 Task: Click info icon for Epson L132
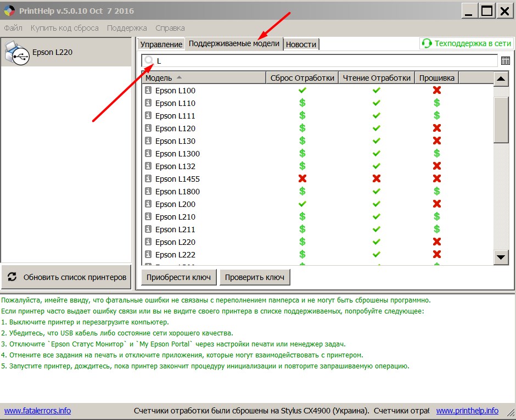(148, 166)
